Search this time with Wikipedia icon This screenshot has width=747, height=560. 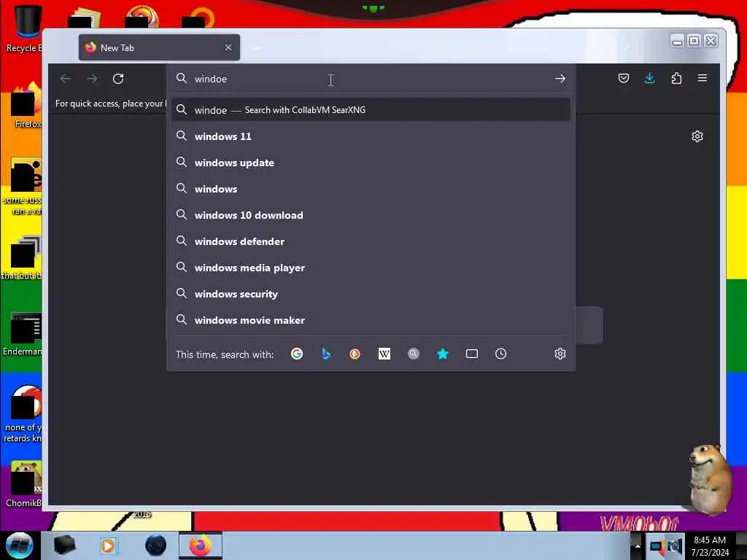coord(384,354)
